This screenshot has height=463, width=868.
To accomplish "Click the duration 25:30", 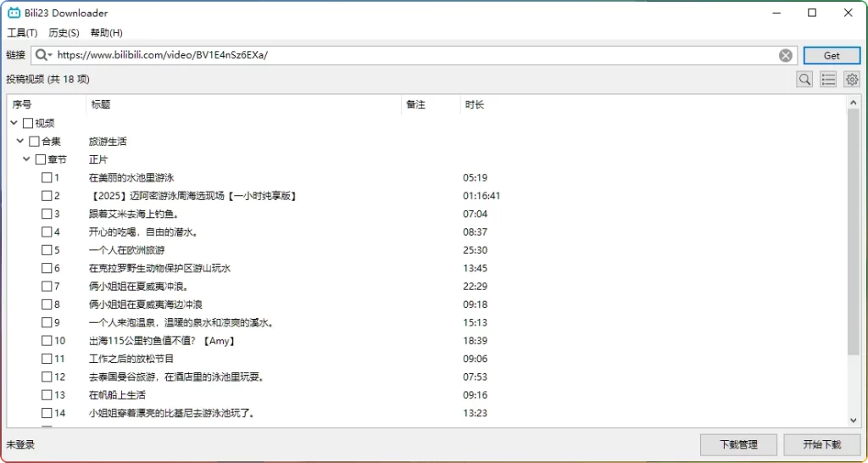I will click(x=475, y=250).
